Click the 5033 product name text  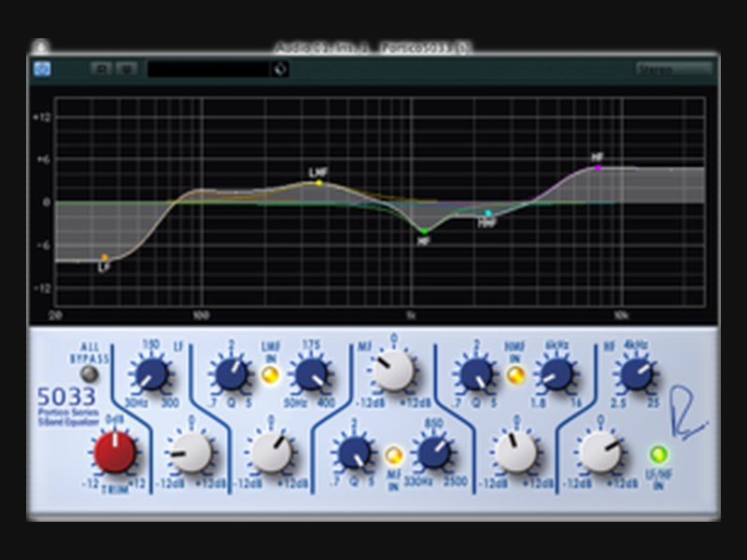pos(66,396)
